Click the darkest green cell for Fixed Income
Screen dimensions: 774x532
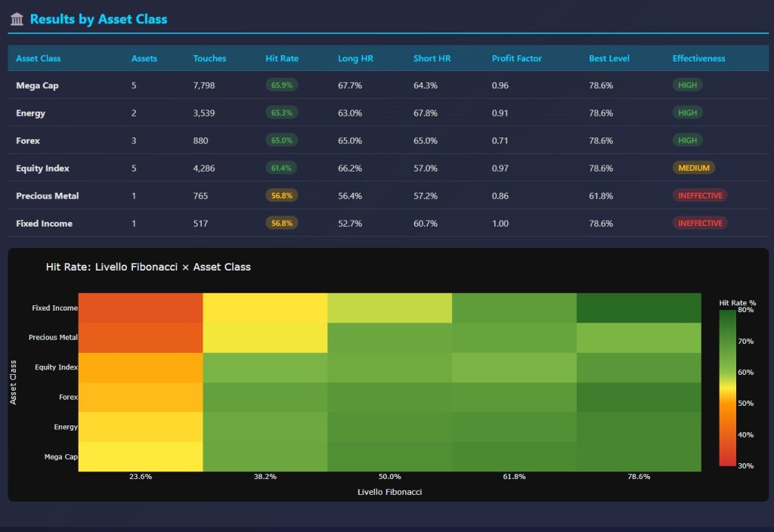click(x=639, y=308)
